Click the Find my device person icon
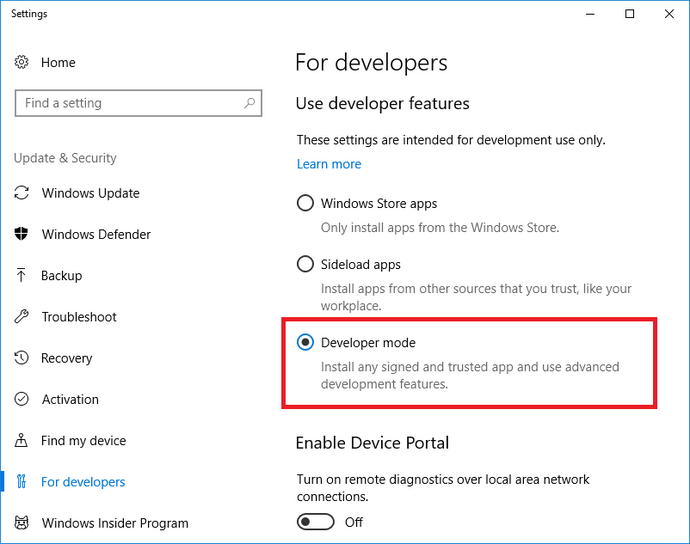This screenshot has height=544, width=690. 21,440
